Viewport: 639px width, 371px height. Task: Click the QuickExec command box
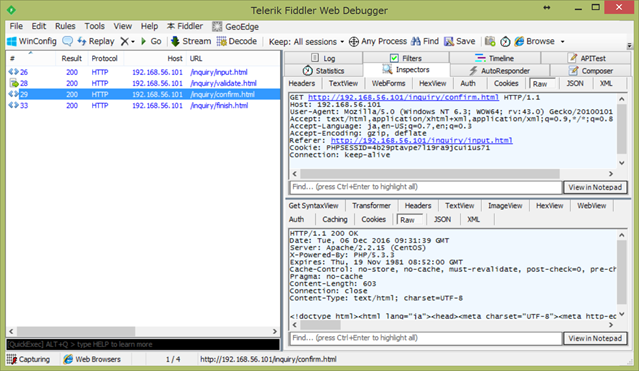[143, 344]
